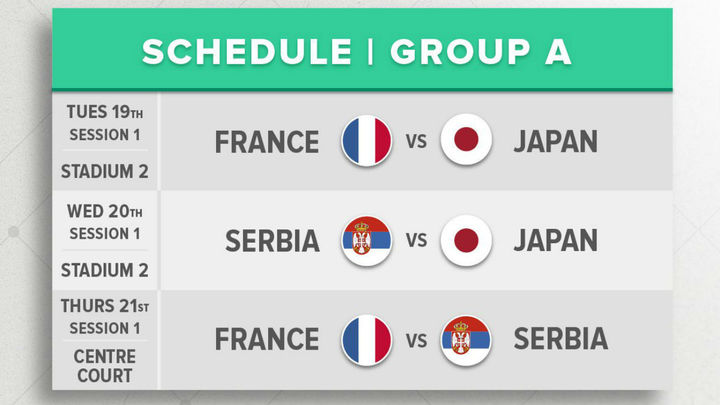Open SERBIA team name in Wednesday's match
This screenshot has width=720, height=405.
pos(273,241)
